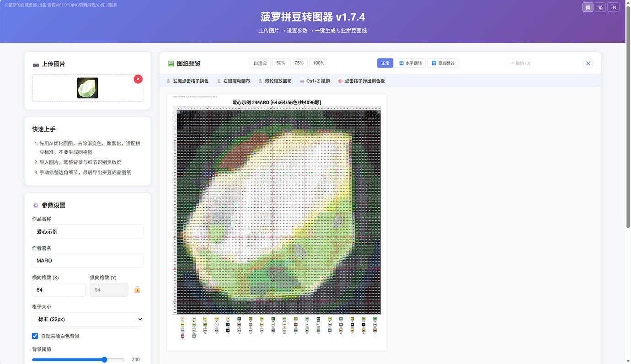Remove uploaded image with red X button
Viewport: 631px width, 364px height.
[138, 79]
